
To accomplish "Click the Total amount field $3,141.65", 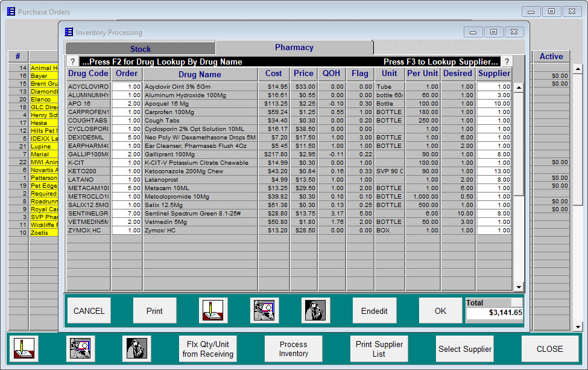I will pos(495,312).
